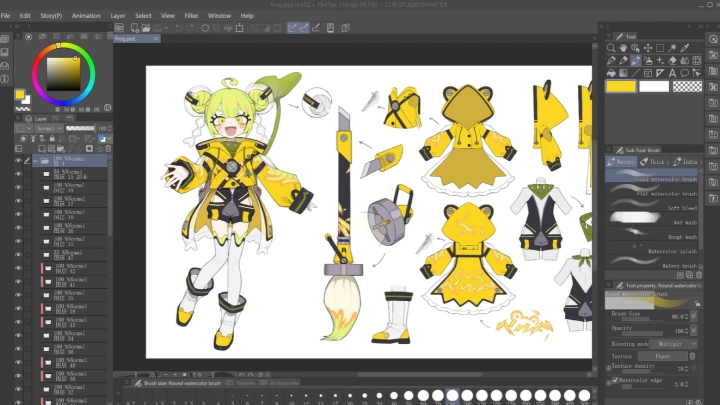Open the Animation menu

coord(86,16)
